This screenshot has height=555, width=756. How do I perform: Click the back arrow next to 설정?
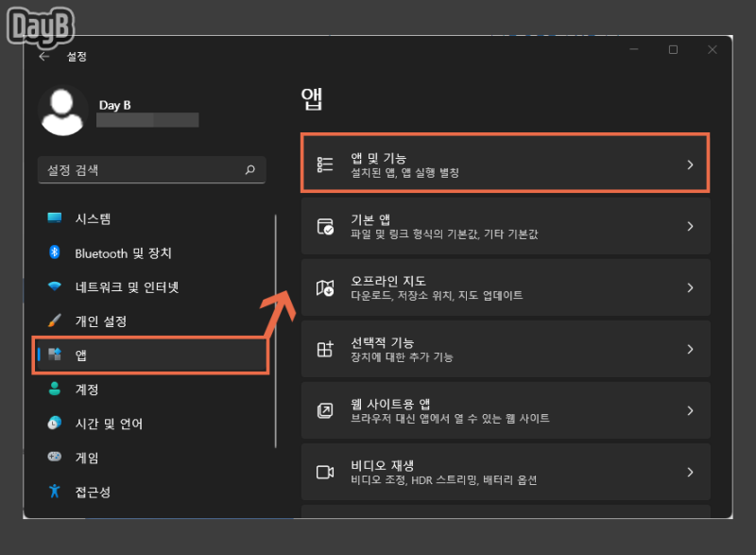44,57
